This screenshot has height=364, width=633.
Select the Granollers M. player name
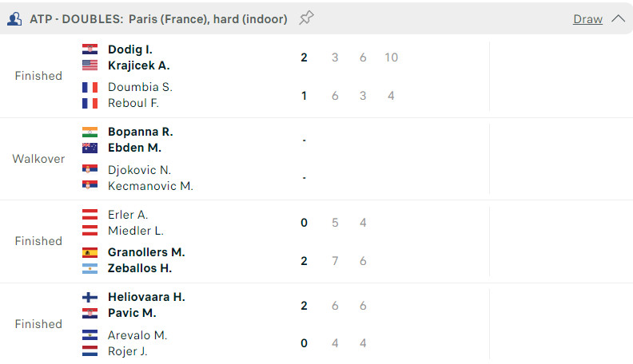point(146,252)
